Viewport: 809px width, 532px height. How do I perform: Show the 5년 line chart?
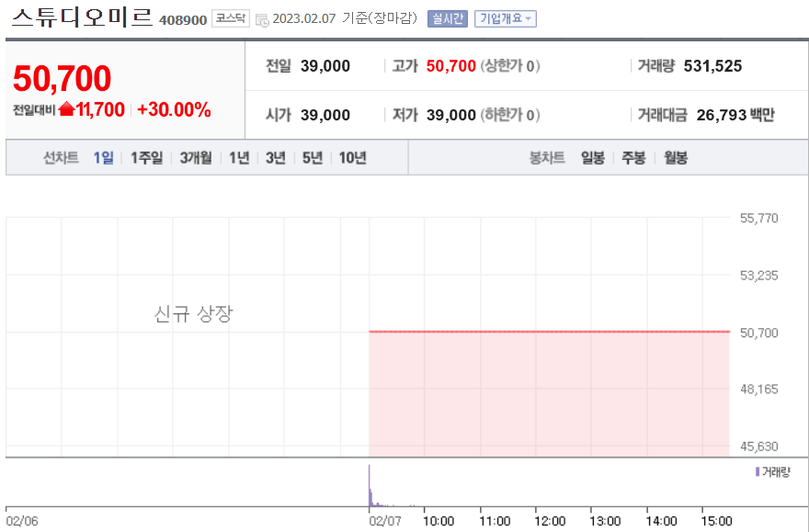[313, 157]
